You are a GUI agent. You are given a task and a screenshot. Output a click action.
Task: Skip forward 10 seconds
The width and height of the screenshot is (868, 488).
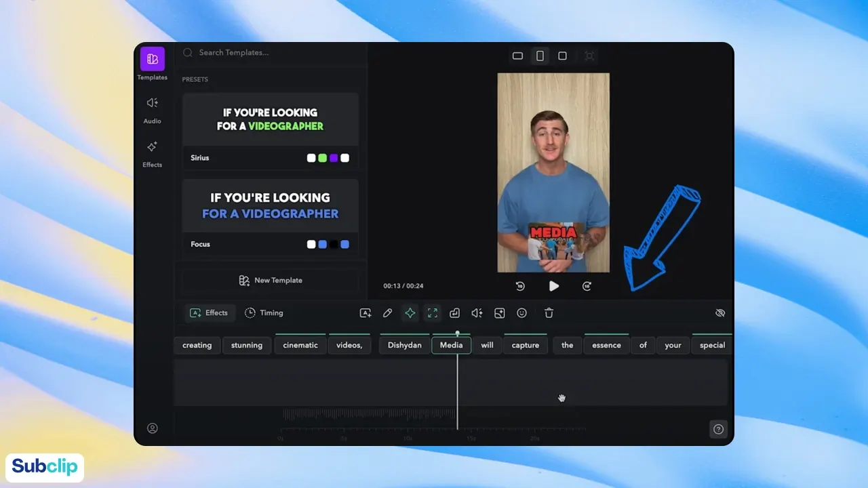click(587, 286)
